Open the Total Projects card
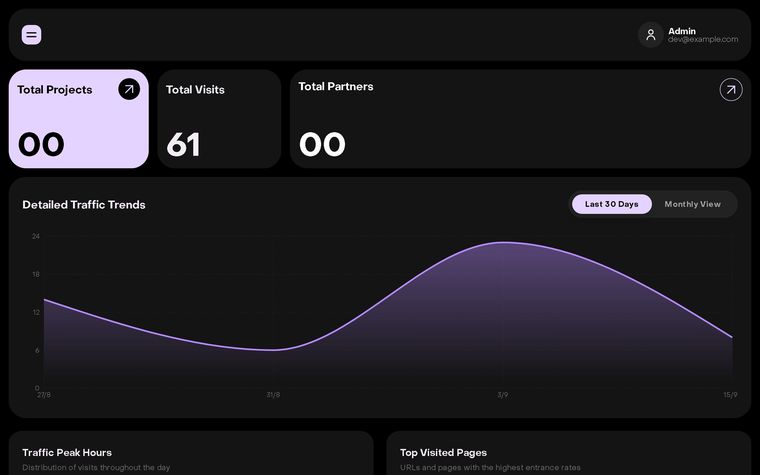This screenshot has width=760, height=475. coord(79,119)
